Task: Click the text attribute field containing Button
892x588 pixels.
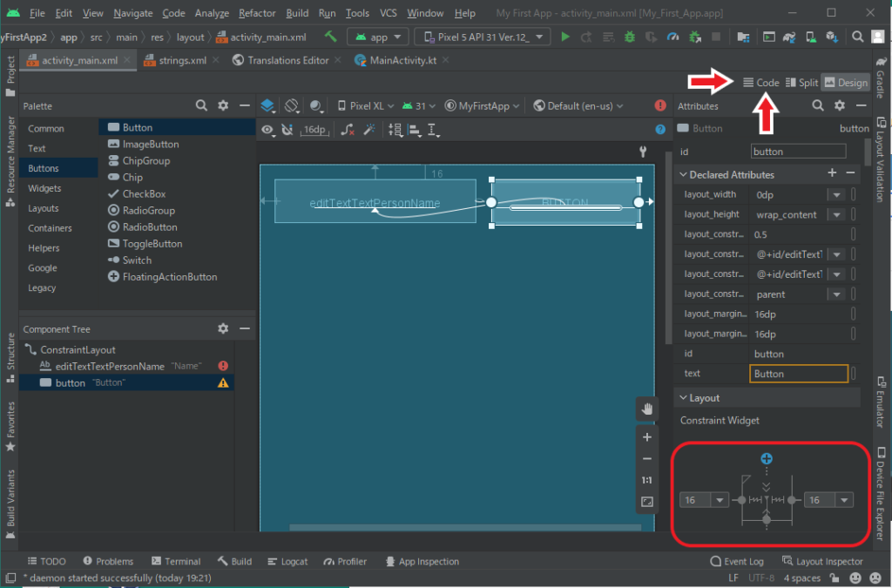Action: click(798, 374)
